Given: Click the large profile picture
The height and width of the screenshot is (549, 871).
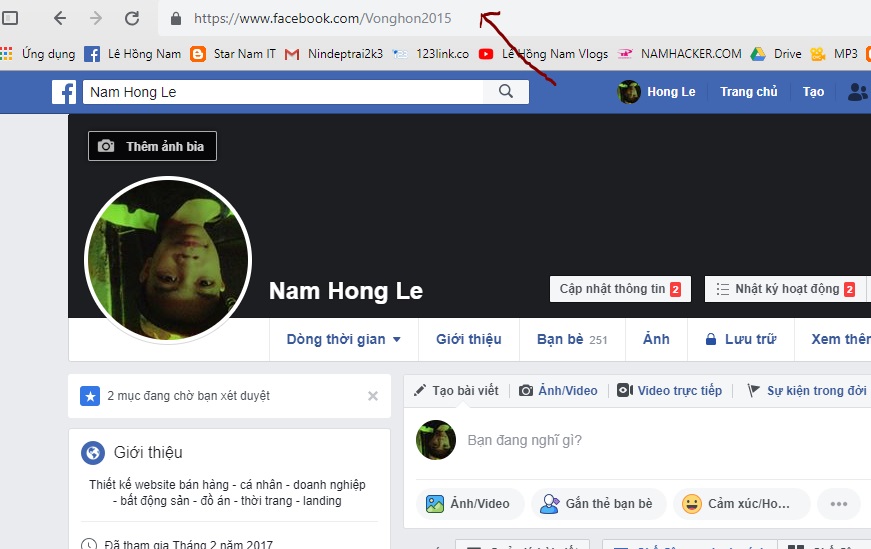Looking at the screenshot, I should point(168,260).
